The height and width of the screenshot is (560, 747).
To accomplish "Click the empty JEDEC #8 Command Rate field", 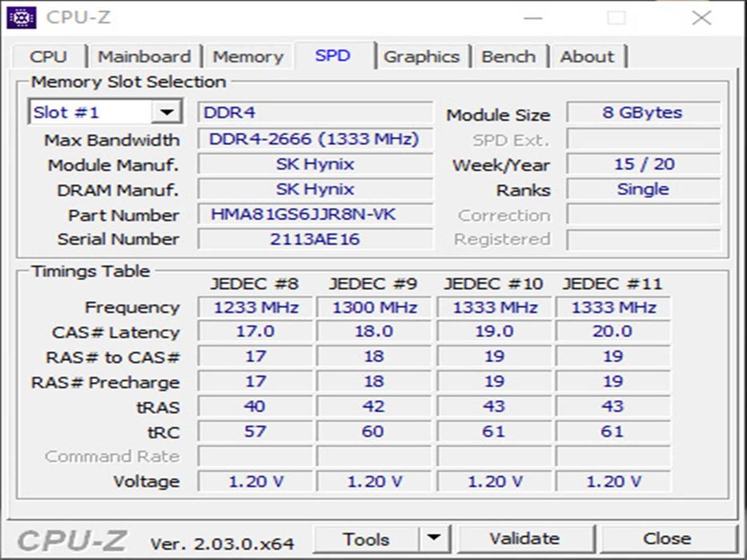I will pos(255,456).
